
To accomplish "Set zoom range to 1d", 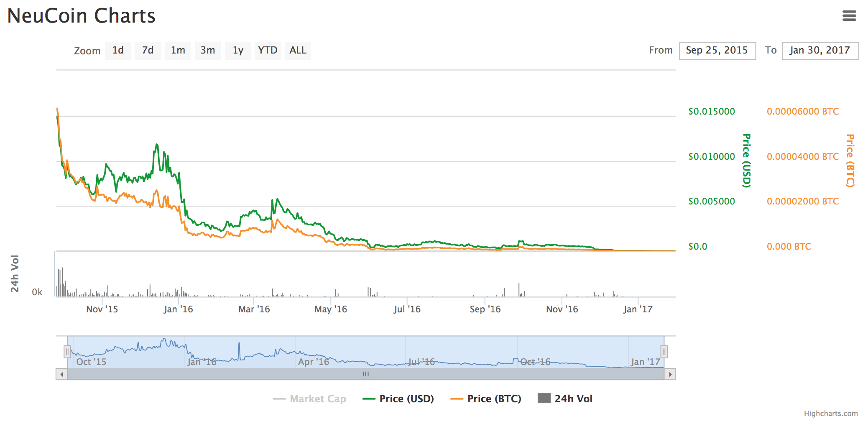I will coord(118,51).
